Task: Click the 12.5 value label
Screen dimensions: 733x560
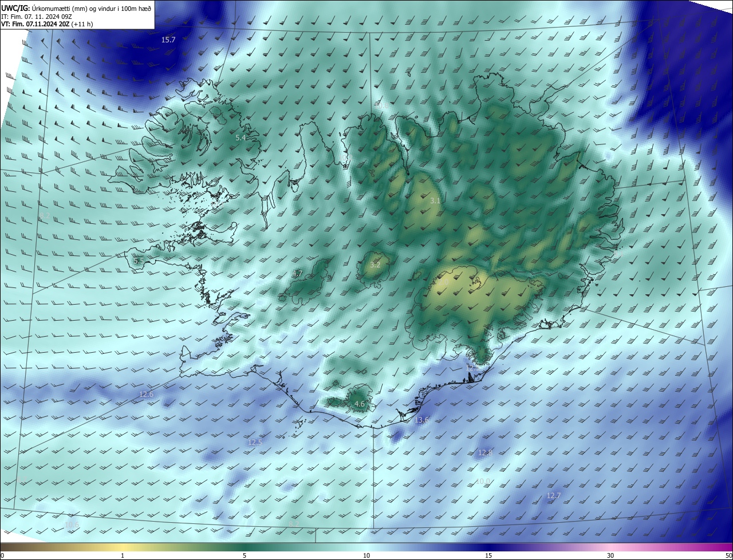Action: click(255, 443)
